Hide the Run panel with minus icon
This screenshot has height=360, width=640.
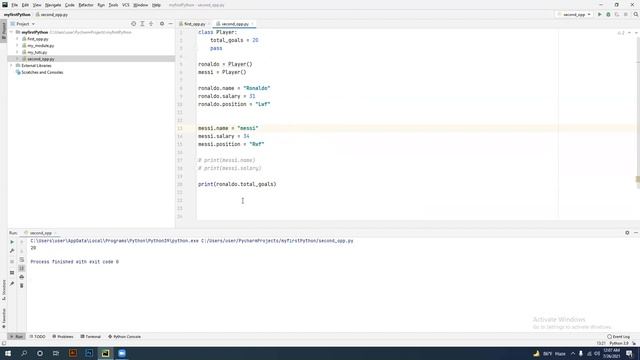point(636,233)
